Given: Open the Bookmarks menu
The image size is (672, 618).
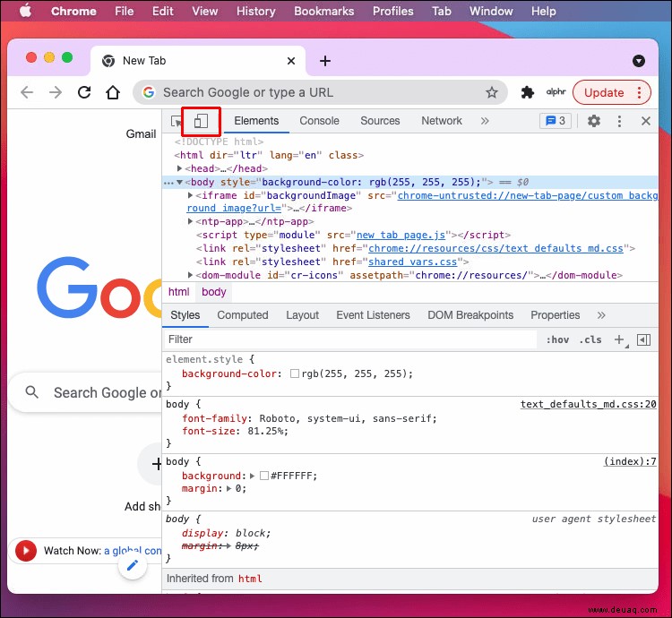Looking at the screenshot, I should (x=324, y=11).
